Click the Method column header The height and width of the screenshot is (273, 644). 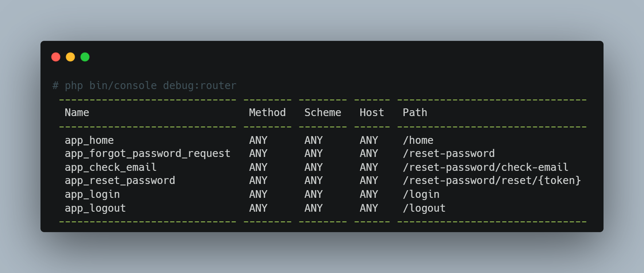[267, 112]
